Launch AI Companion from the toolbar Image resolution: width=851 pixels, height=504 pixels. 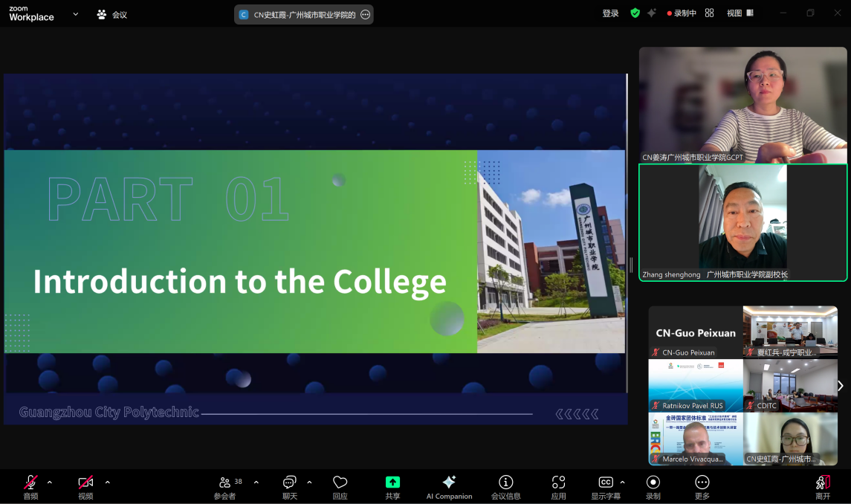click(x=450, y=487)
